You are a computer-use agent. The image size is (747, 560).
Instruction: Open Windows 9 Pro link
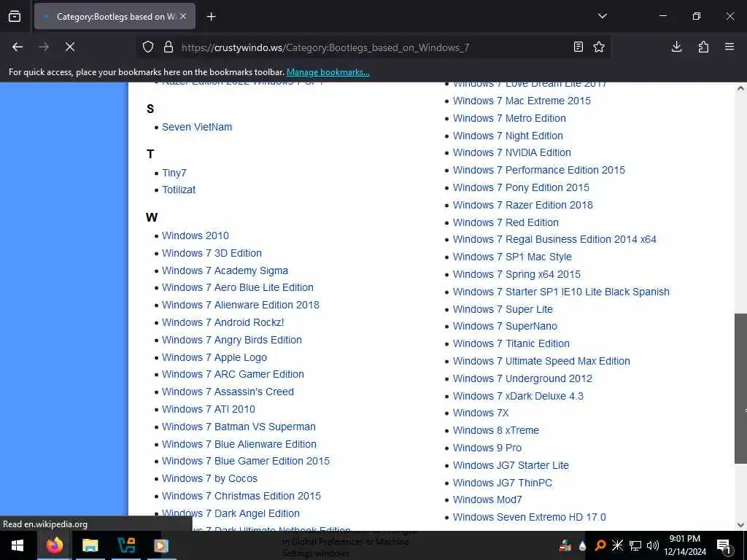[x=487, y=448]
